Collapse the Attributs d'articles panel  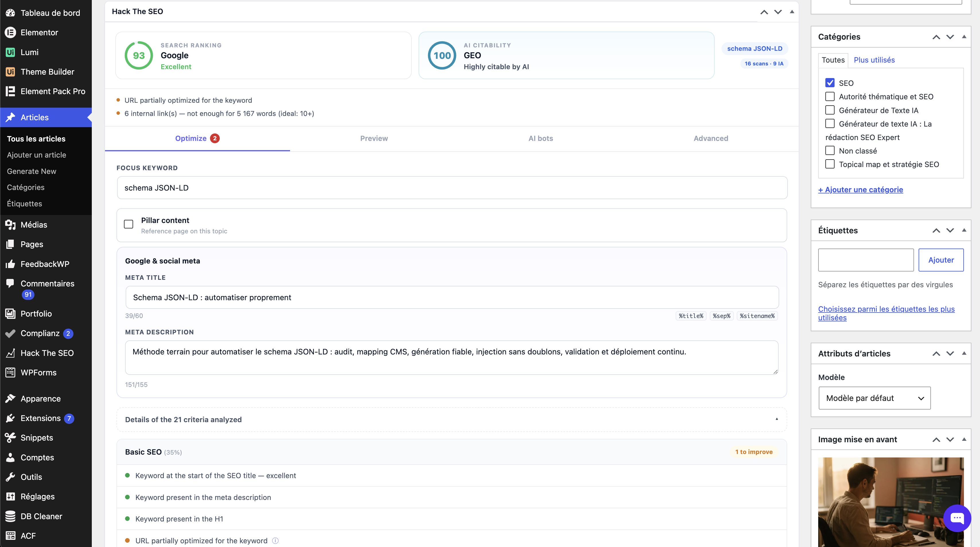pyautogui.click(x=964, y=353)
